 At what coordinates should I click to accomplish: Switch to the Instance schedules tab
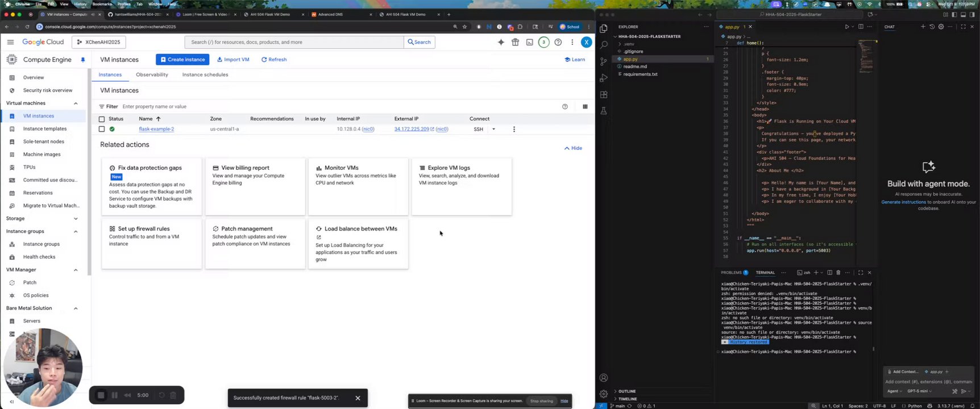tap(205, 74)
